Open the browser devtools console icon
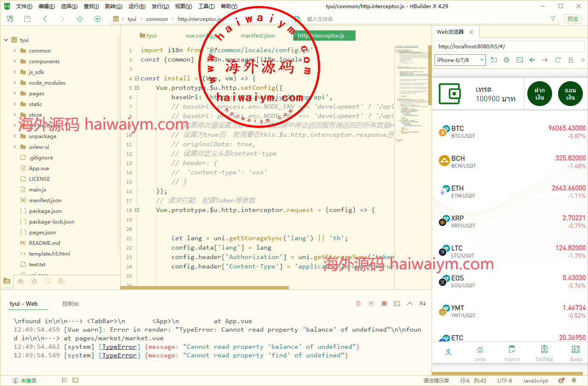Image resolution: width=588 pixels, height=386 pixels. 519,60
